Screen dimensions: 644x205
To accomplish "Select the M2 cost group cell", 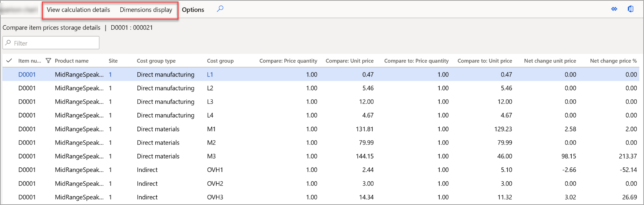I will click(x=211, y=143).
